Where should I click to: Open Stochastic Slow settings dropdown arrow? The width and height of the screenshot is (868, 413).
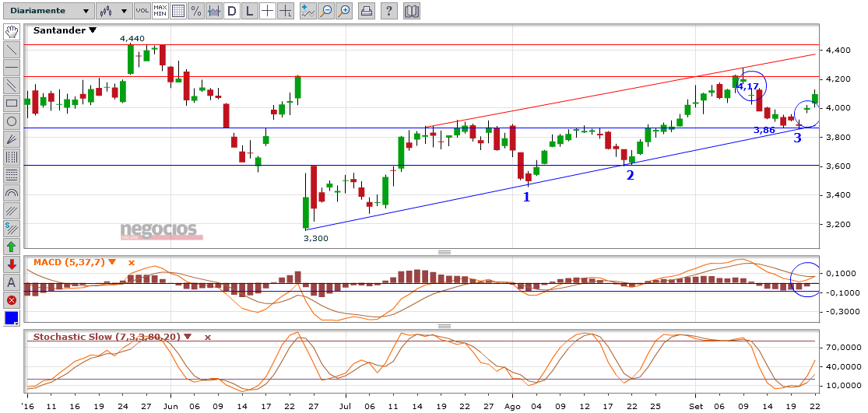[x=188, y=336]
